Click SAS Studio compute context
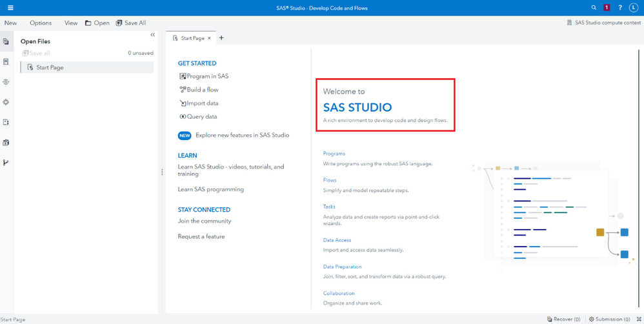This screenshot has width=644, height=324. click(603, 23)
